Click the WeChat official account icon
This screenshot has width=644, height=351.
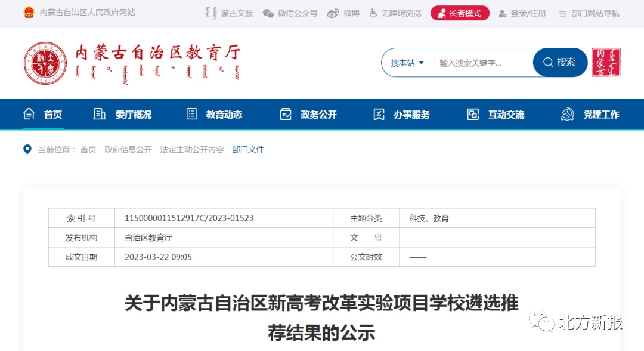268,13
